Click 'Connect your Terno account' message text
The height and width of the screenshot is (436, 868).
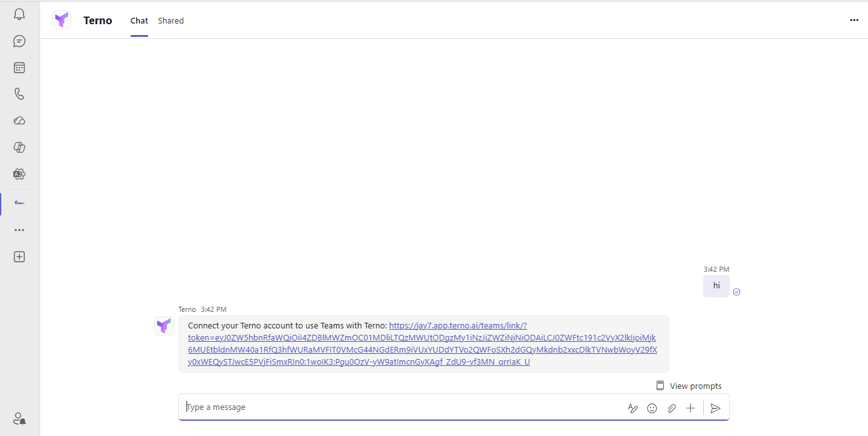coord(287,325)
